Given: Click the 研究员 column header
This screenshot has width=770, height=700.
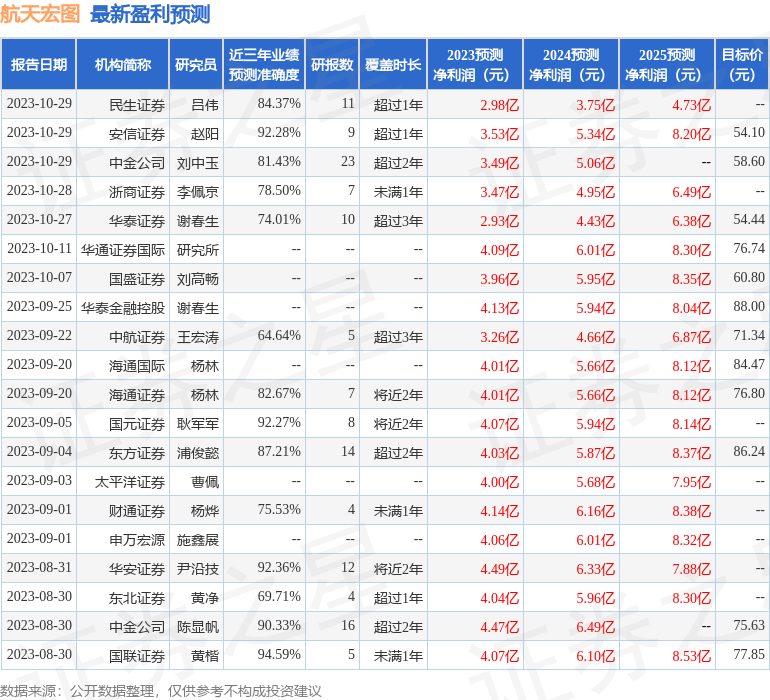Looking at the screenshot, I should pos(196,64).
